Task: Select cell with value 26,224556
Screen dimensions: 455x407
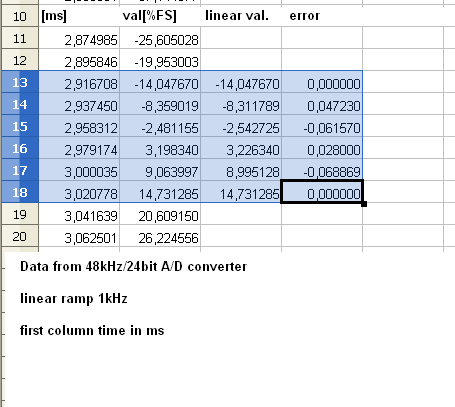Action: [160, 236]
